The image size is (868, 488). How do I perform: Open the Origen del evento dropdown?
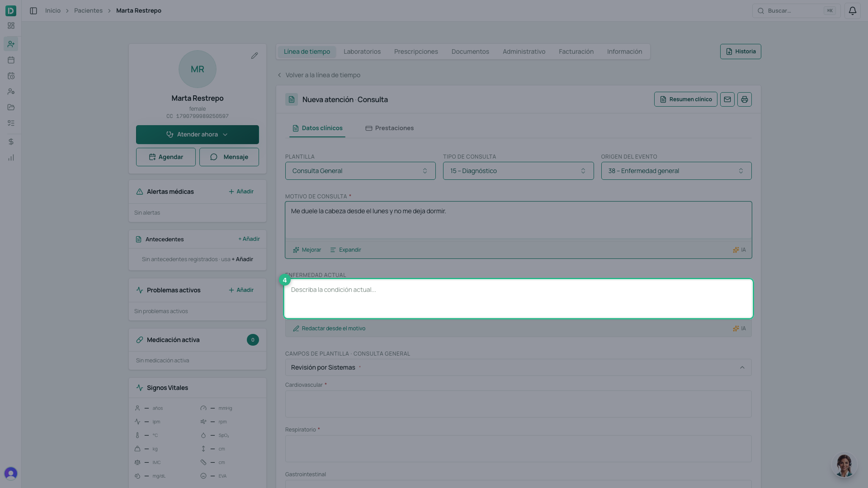676,171
